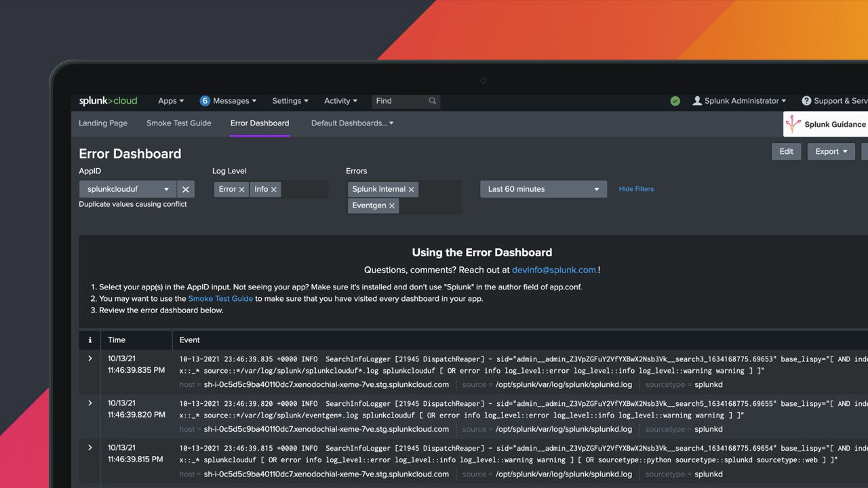Open the devinfo@splunk.com email link
The width and height of the screenshot is (868, 488).
point(554,270)
